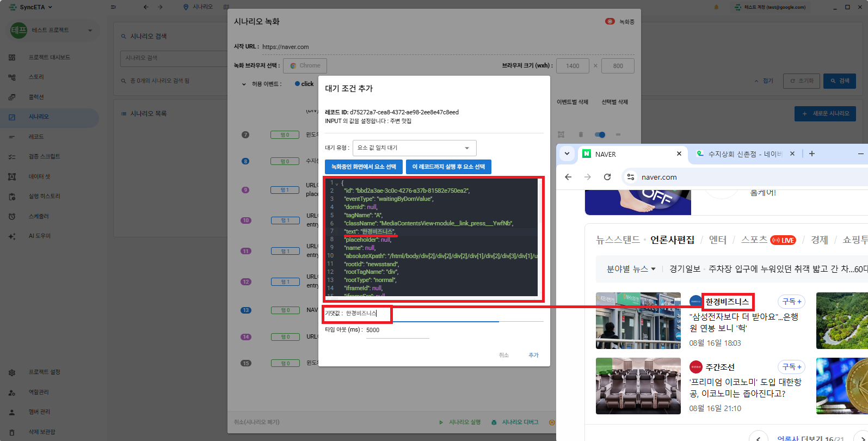Click the 시나리오 검색 search input
The image size is (868, 441).
173,58
